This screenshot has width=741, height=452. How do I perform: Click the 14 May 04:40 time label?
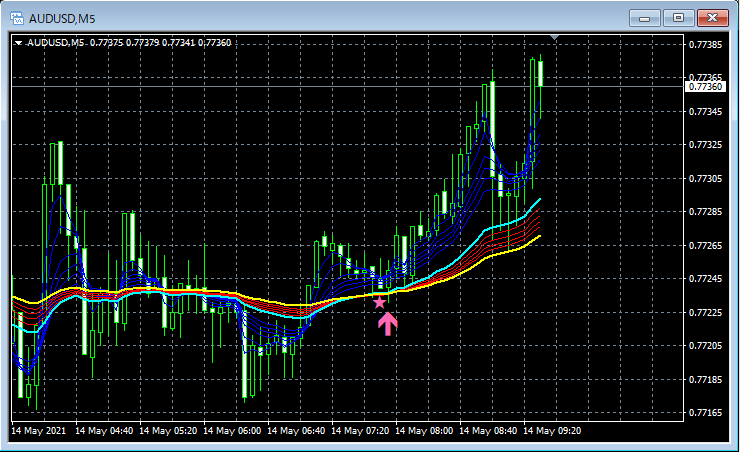click(x=104, y=431)
